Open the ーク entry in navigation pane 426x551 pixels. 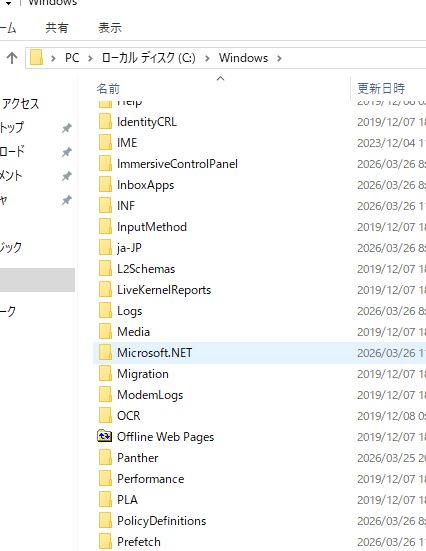8,311
